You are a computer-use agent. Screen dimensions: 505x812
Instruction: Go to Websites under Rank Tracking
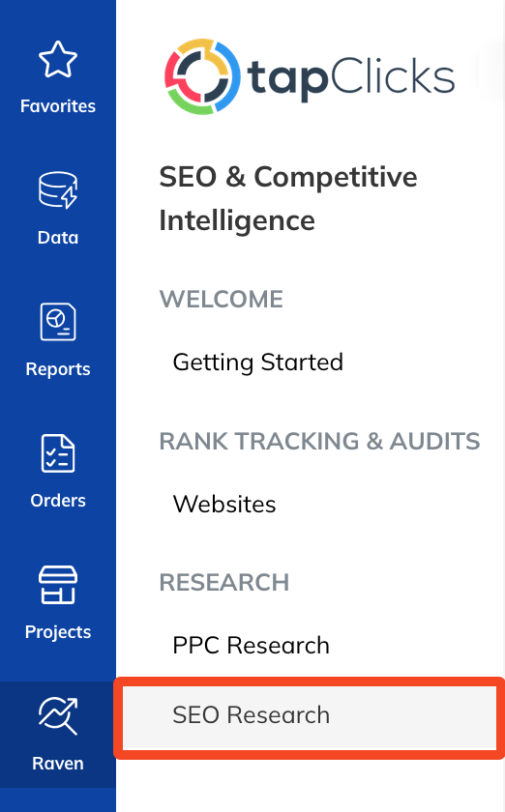[x=224, y=504]
